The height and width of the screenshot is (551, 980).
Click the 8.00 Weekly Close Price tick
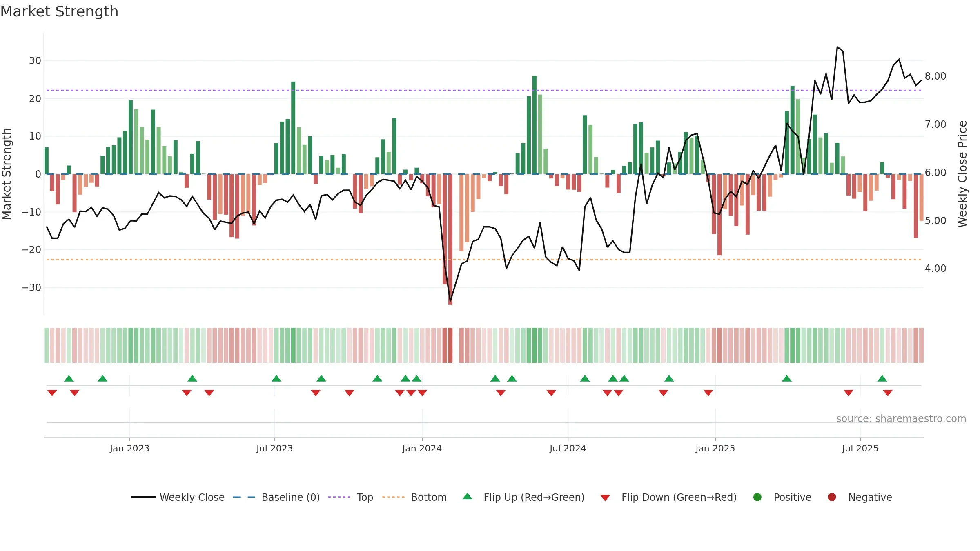point(935,76)
